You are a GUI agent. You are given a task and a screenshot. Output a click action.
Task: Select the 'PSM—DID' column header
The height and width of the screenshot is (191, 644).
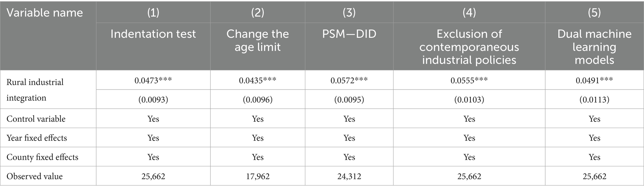(x=349, y=34)
